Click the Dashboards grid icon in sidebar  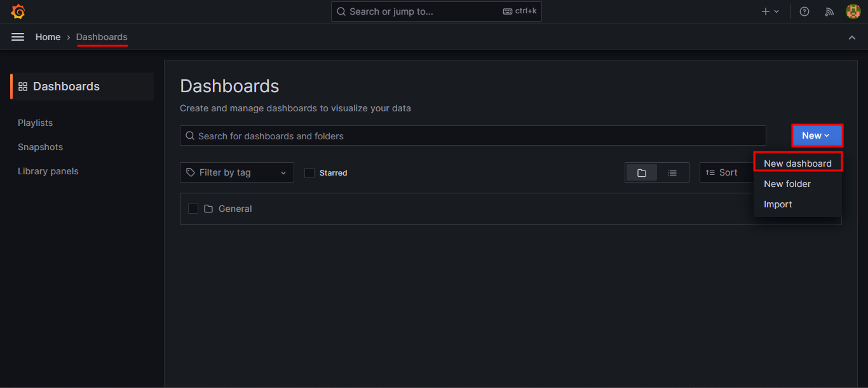pos(23,86)
